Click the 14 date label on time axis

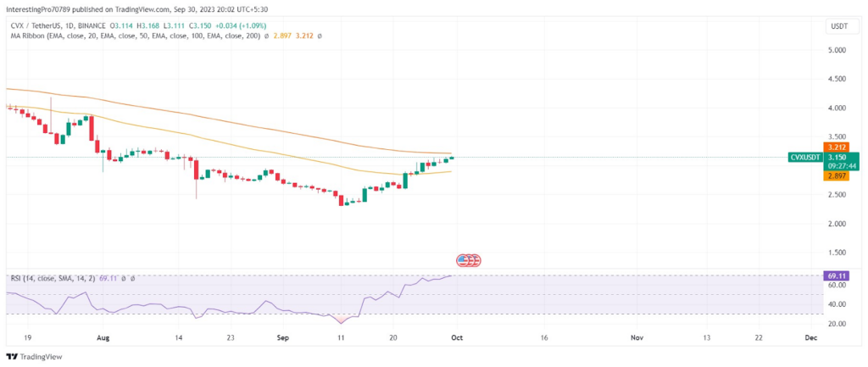pos(178,337)
